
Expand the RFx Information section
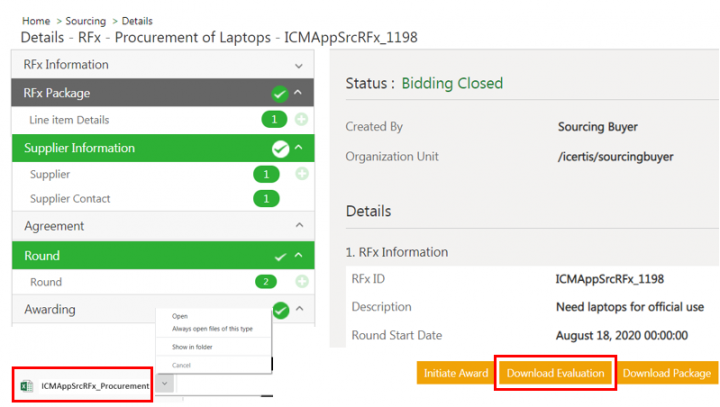pos(298,65)
